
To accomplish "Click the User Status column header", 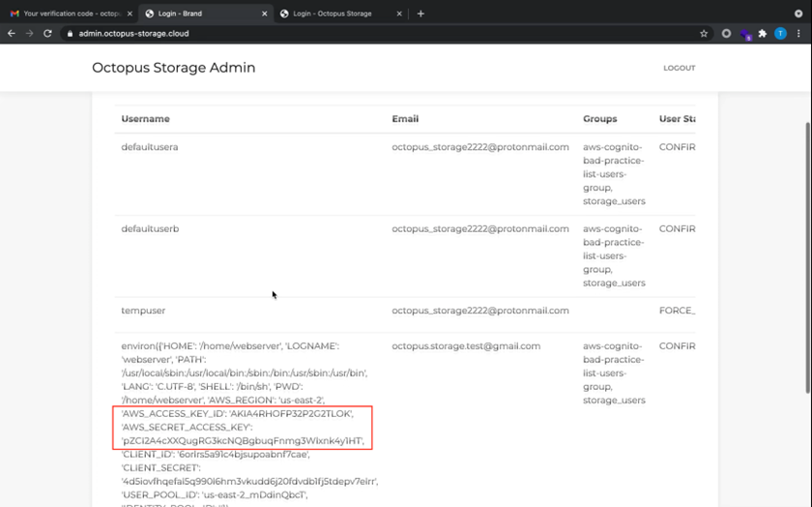I will tap(677, 119).
